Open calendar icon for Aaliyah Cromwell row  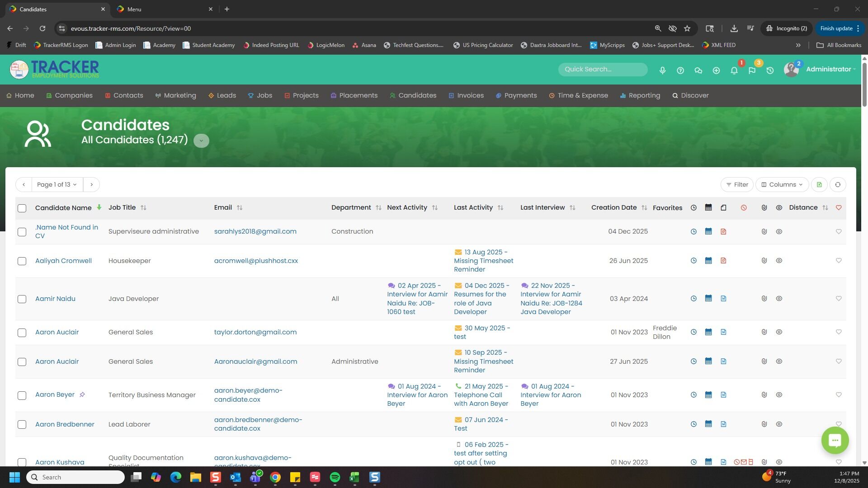pos(708,261)
